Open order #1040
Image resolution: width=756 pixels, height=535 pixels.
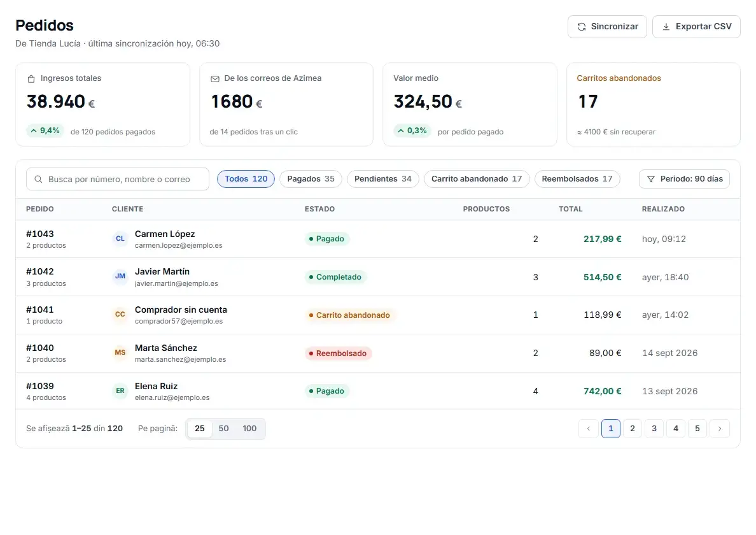pos(40,348)
